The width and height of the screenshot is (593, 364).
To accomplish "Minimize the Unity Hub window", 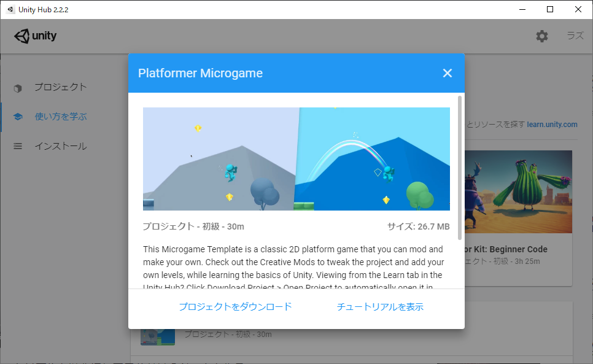I will point(522,9).
